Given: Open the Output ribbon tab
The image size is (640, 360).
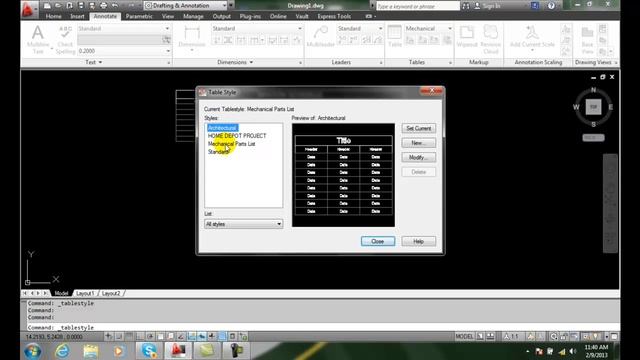Looking at the screenshot, I should click(x=222, y=16).
